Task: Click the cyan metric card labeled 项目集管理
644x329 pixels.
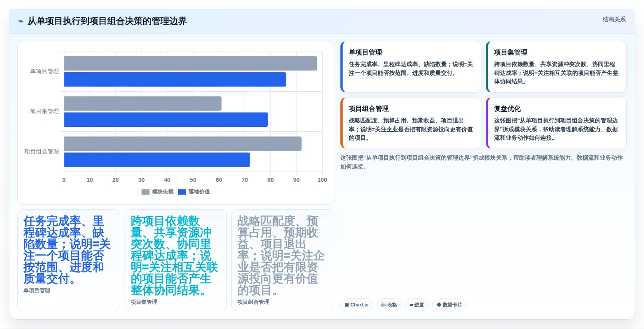Action: [176, 260]
